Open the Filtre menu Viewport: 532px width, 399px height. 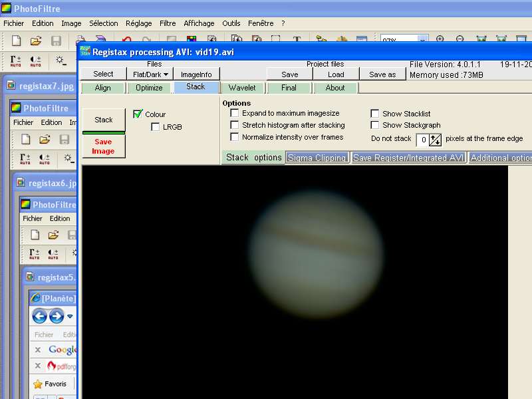[x=168, y=23]
